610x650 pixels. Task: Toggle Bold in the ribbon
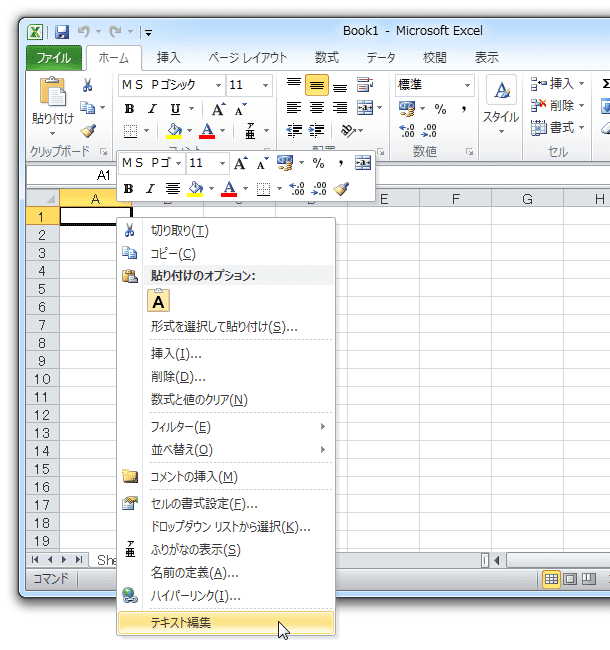coord(129,109)
